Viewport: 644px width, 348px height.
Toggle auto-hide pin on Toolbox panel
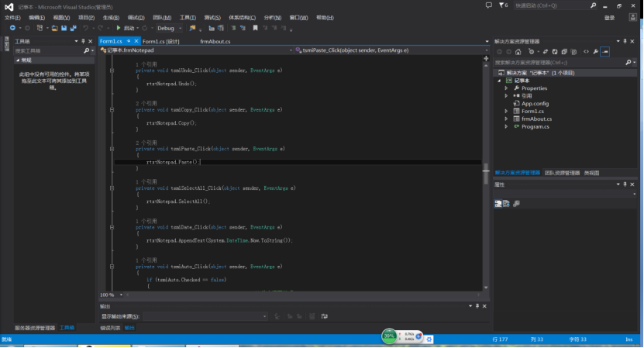[x=83, y=41]
